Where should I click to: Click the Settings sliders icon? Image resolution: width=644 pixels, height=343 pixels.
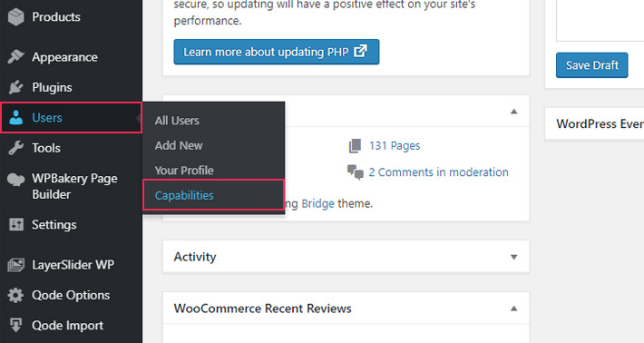(16, 224)
